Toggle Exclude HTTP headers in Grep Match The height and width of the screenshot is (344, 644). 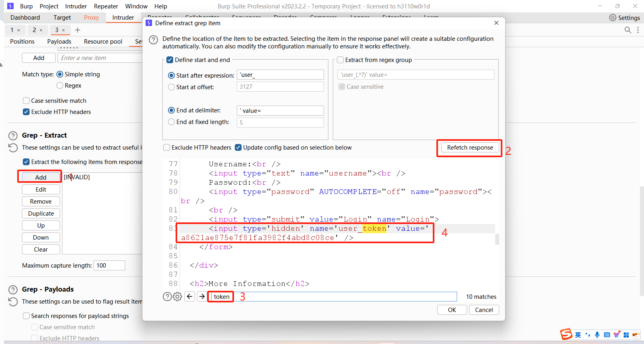pos(26,112)
